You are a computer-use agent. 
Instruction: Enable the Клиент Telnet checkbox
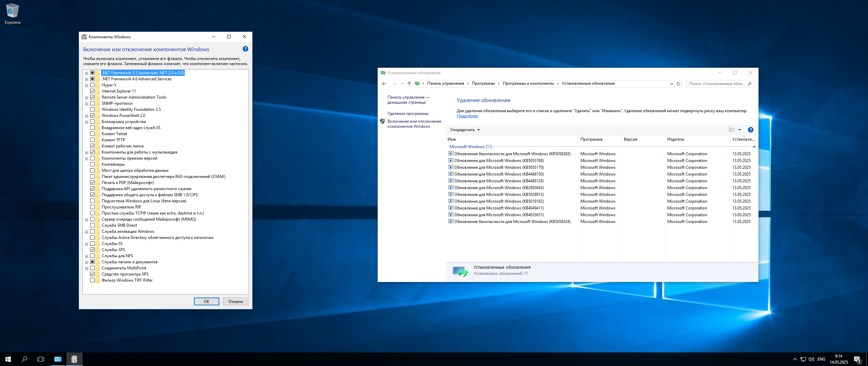pyautogui.click(x=92, y=134)
